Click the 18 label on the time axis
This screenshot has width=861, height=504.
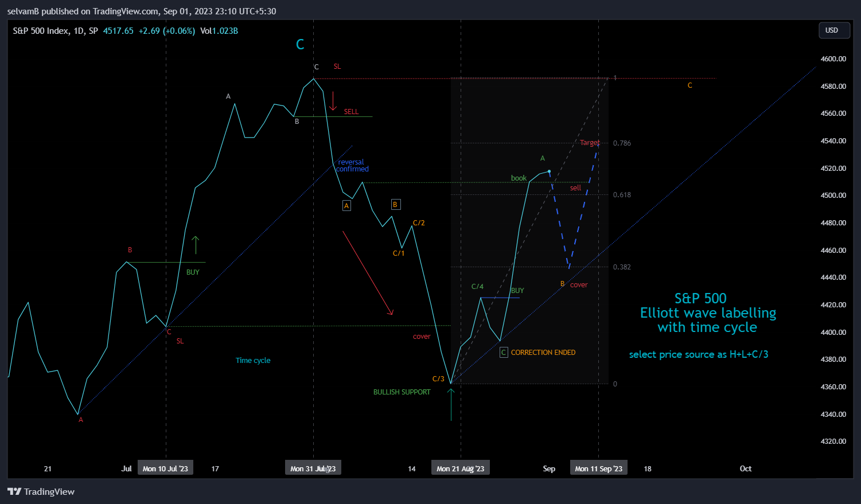click(647, 468)
